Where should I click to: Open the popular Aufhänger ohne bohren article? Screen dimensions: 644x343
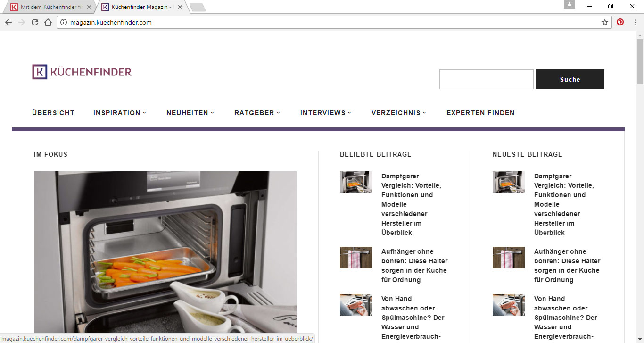click(414, 266)
